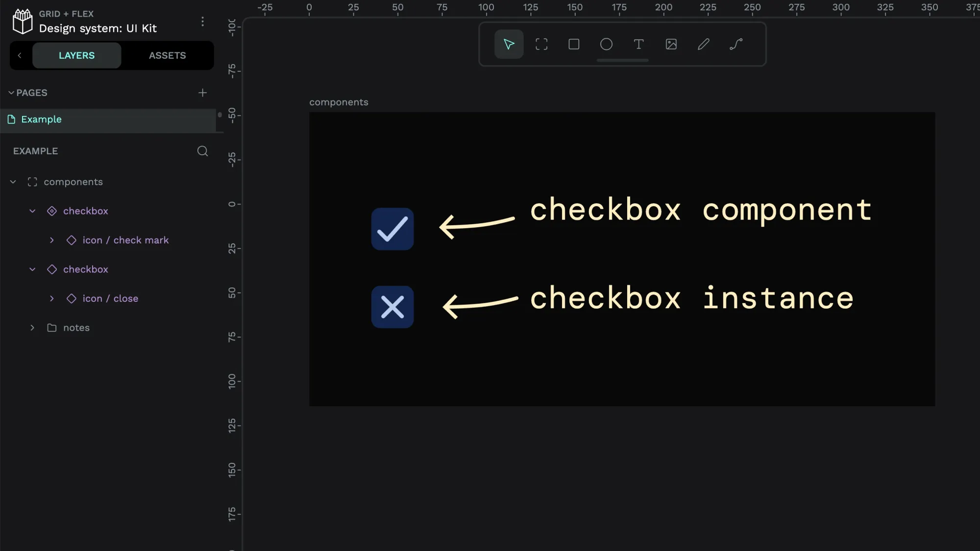Click the notes folder icon
The image size is (980, 551).
[52, 328]
